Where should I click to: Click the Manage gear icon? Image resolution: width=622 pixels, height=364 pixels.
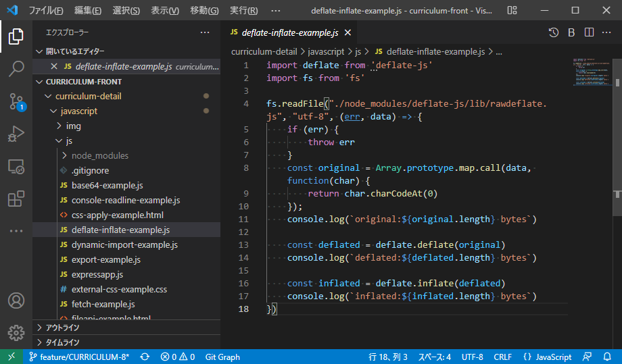click(x=16, y=332)
